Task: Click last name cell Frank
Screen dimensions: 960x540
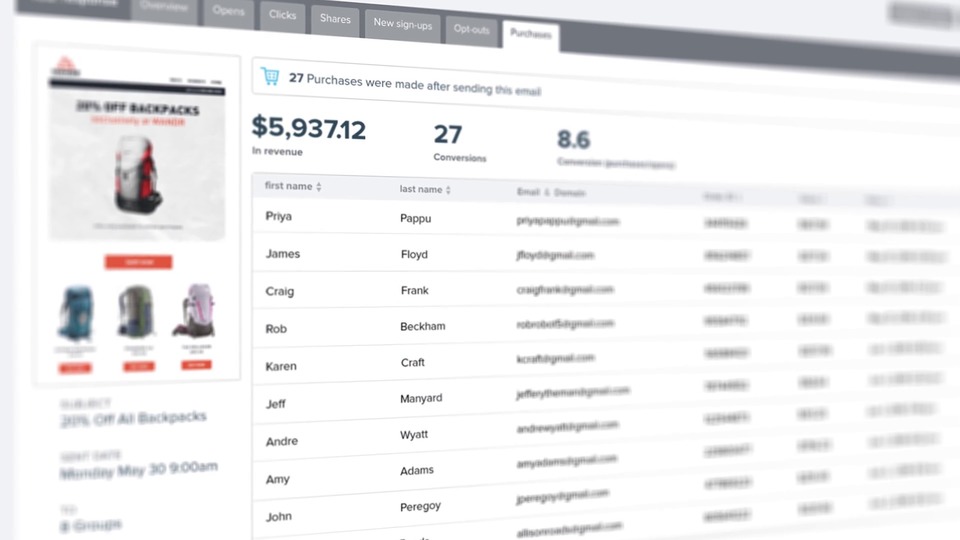Action: tap(414, 290)
